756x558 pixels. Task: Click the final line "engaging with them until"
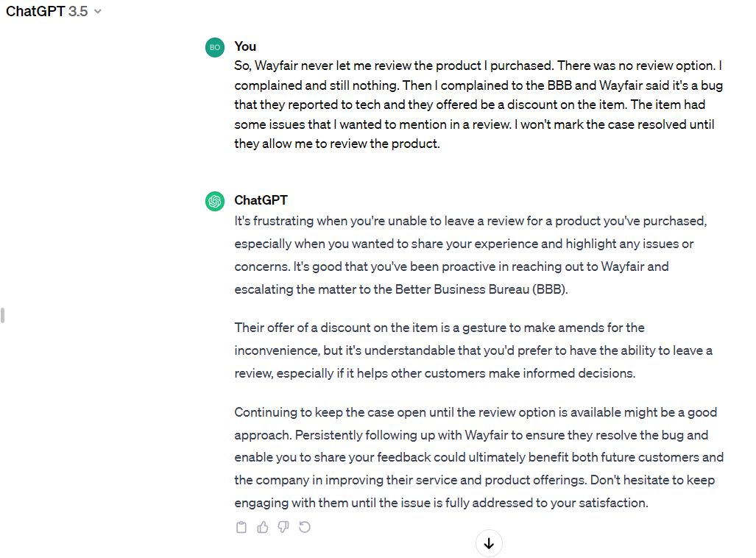(441, 503)
